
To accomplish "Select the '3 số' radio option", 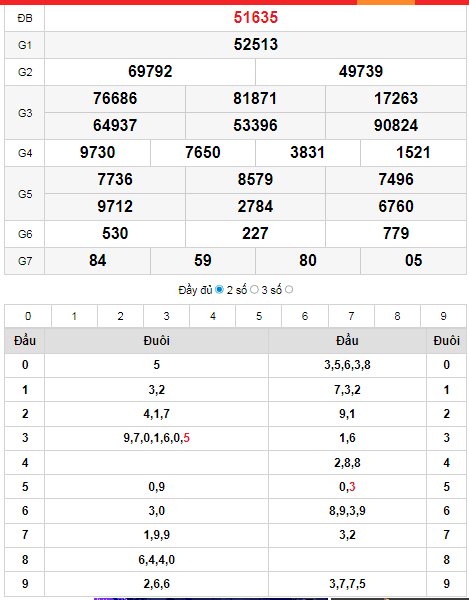I will pos(289,290).
